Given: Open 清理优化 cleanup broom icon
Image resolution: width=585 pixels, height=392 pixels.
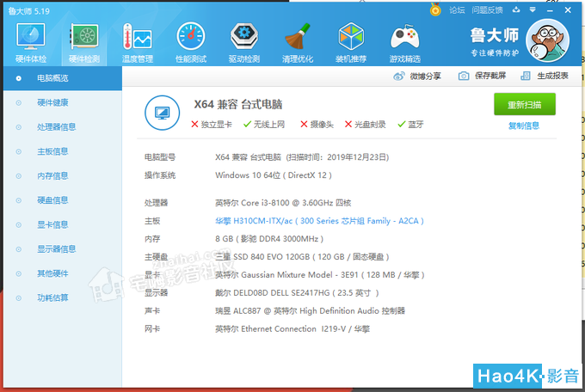Looking at the screenshot, I should pyautogui.click(x=298, y=42).
